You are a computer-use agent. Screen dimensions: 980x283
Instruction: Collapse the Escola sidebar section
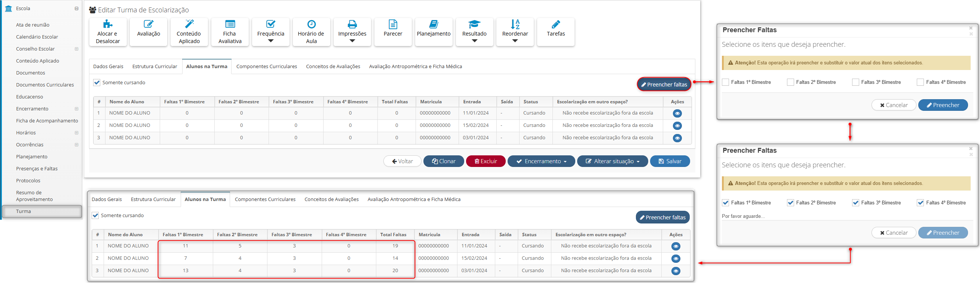(x=76, y=8)
